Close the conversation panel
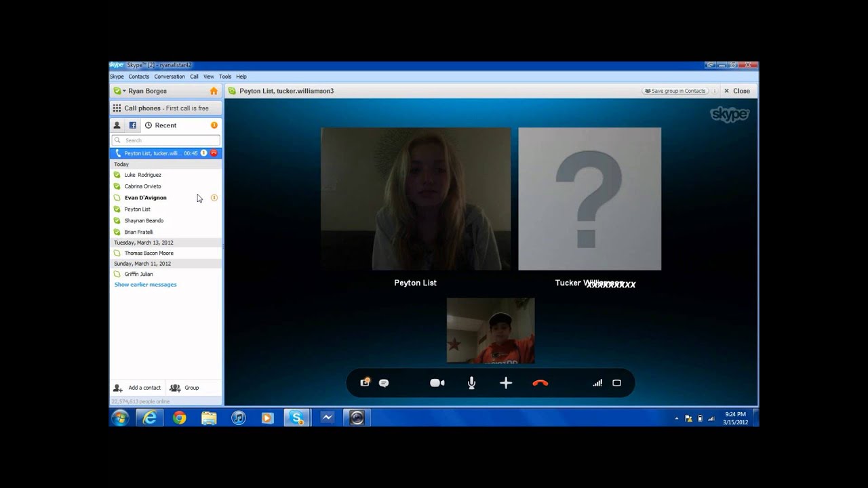868x488 pixels. pos(737,91)
